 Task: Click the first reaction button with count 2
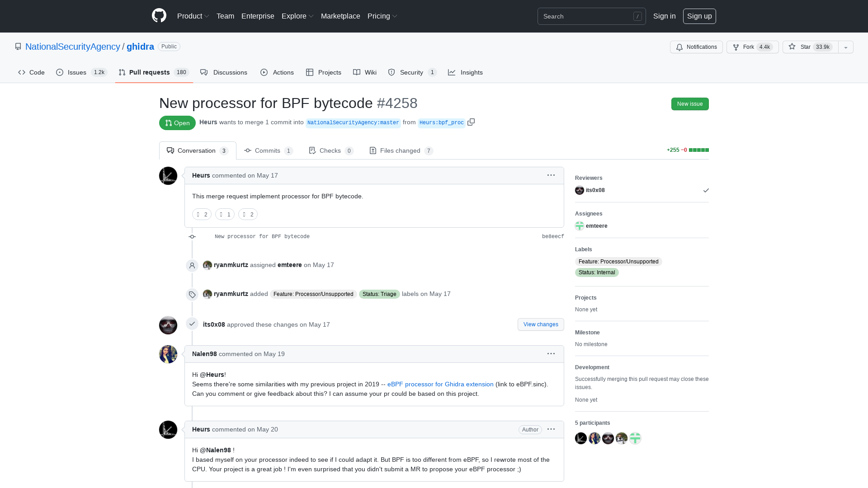pyautogui.click(x=202, y=214)
